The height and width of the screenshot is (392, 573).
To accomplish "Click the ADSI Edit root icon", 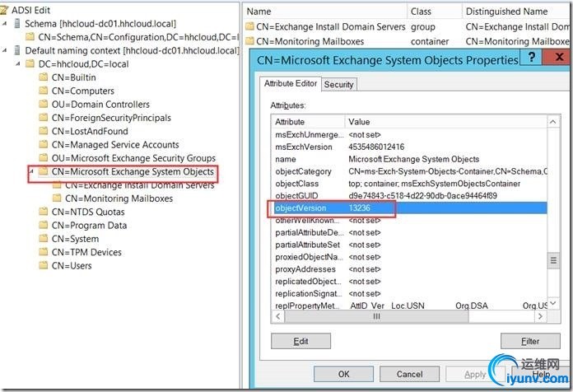I will pyautogui.click(x=4, y=10).
